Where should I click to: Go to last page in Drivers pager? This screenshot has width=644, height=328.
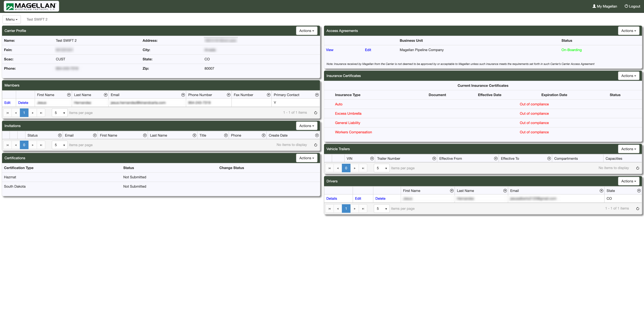point(363,209)
